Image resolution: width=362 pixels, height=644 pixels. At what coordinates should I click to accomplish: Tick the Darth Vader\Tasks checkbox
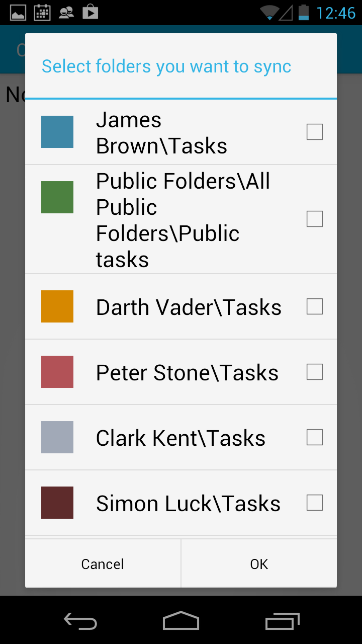315,306
